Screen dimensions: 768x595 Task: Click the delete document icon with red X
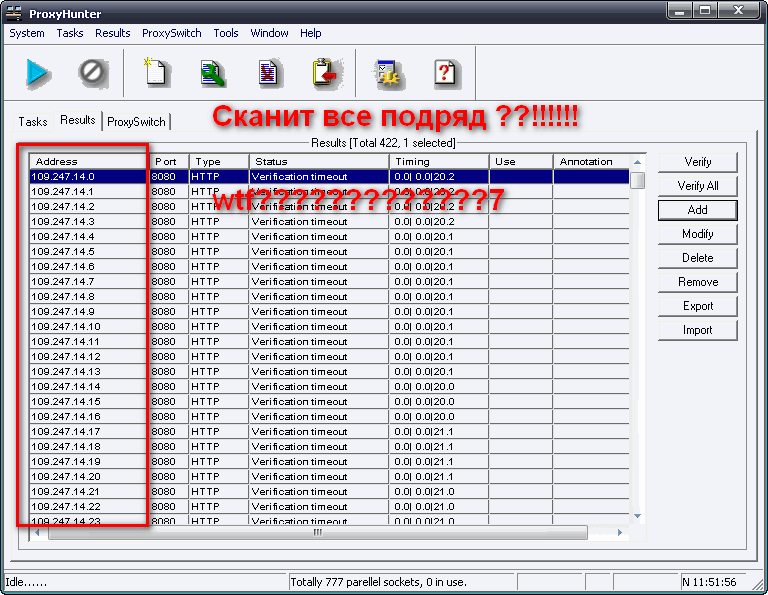tap(268, 73)
